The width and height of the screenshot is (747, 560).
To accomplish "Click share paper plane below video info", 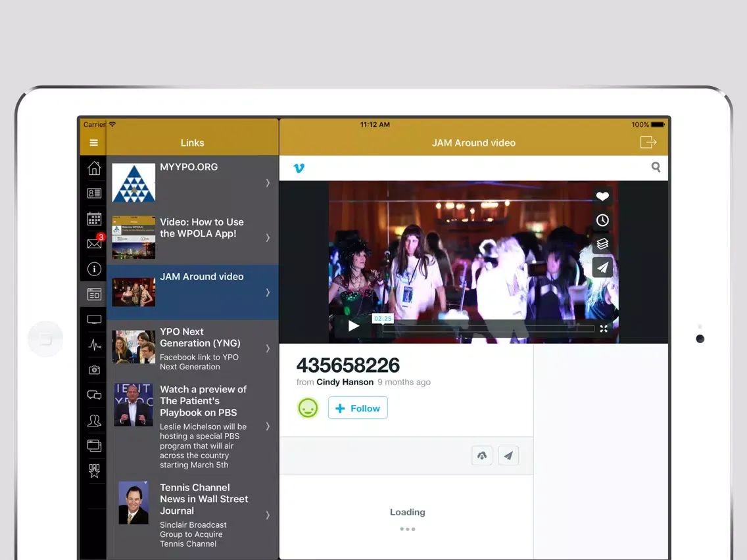I will tap(508, 455).
